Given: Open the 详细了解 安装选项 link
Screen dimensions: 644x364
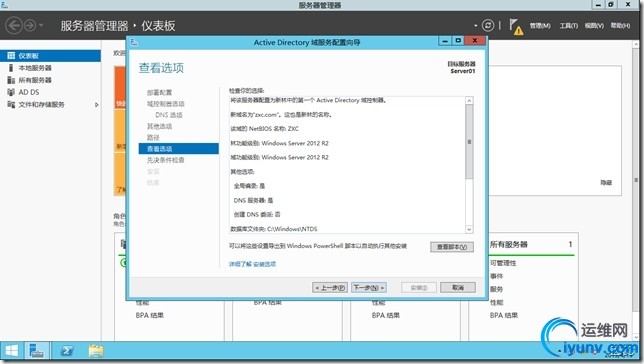Looking at the screenshot, I should (x=253, y=264).
